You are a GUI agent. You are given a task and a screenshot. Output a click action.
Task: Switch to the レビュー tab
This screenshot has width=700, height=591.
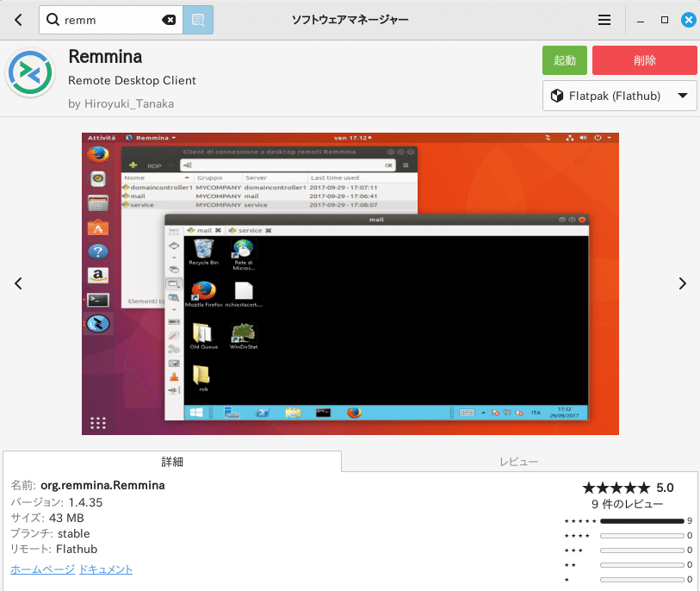pyautogui.click(x=518, y=462)
